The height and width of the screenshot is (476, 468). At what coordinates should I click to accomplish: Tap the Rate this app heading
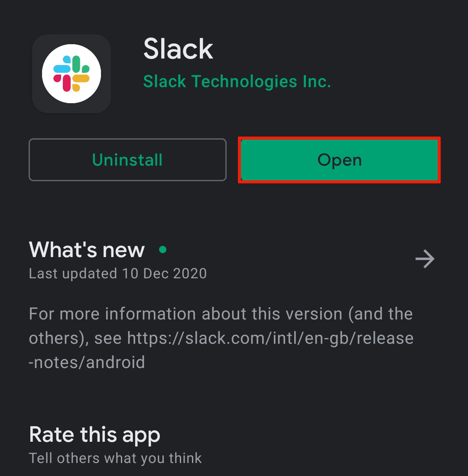pos(94,435)
